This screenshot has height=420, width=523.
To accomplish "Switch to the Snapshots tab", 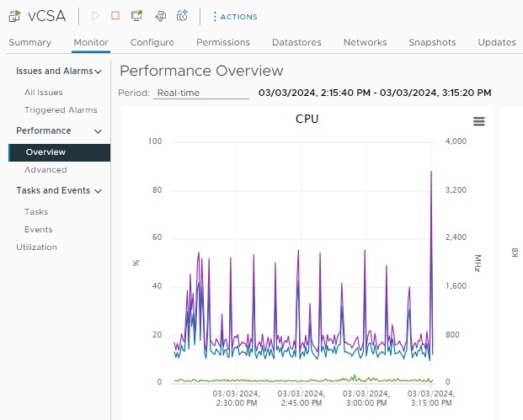I will coord(432,42).
